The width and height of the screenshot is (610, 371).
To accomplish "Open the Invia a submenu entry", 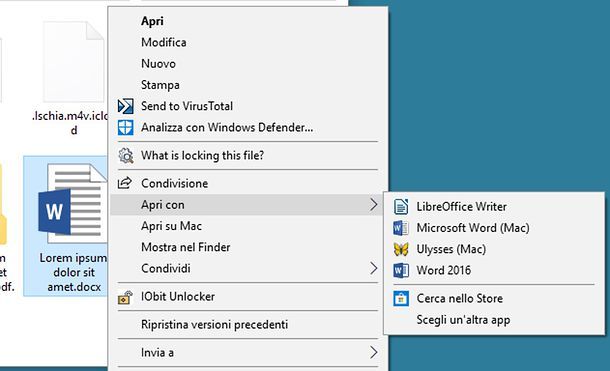I will click(x=248, y=352).
